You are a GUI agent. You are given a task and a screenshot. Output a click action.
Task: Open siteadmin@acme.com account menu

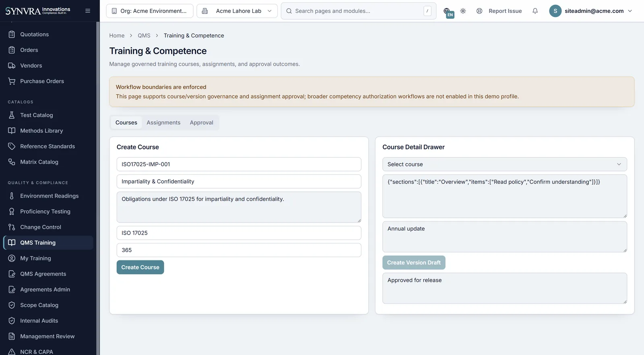click(591, 11)
